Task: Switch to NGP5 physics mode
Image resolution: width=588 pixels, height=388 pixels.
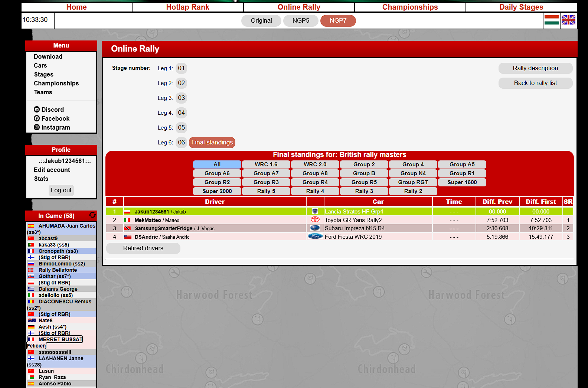Action: click(300, 21)
